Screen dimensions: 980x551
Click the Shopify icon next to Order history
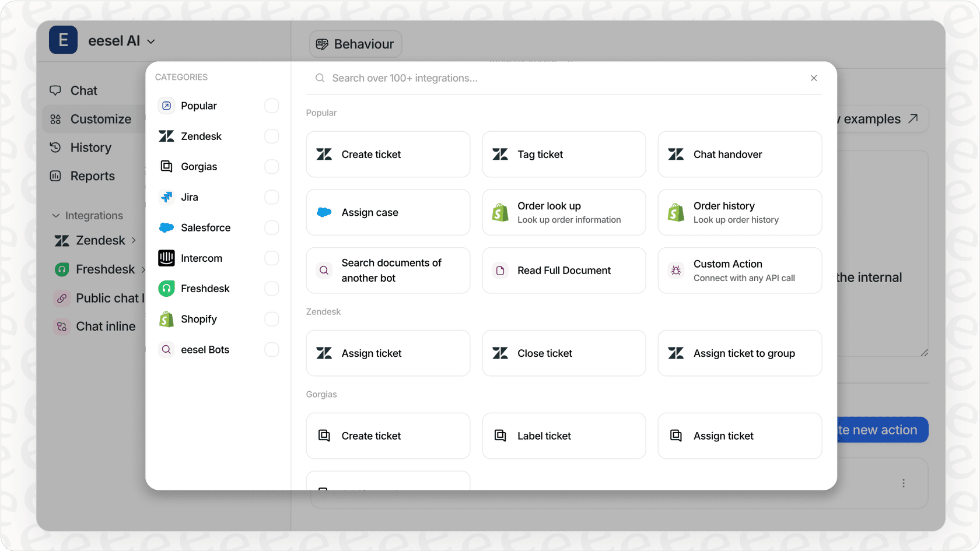(x=675, y=212)
